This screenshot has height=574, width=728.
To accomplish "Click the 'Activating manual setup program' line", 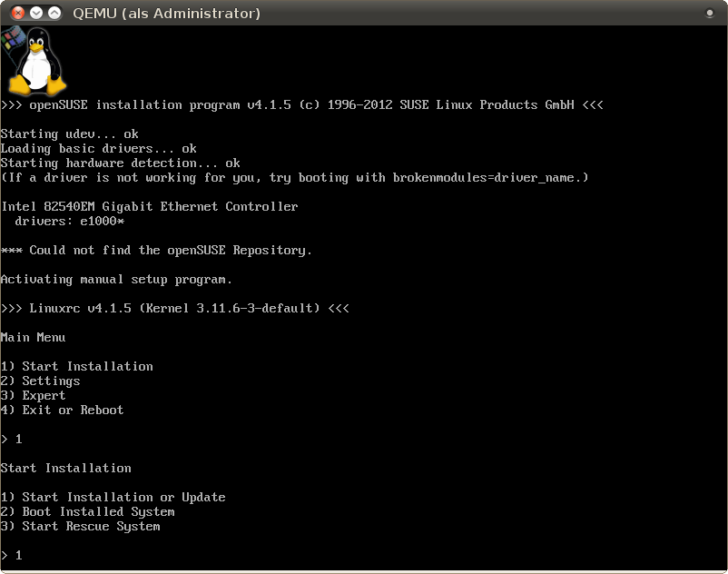I will (116, 279).
